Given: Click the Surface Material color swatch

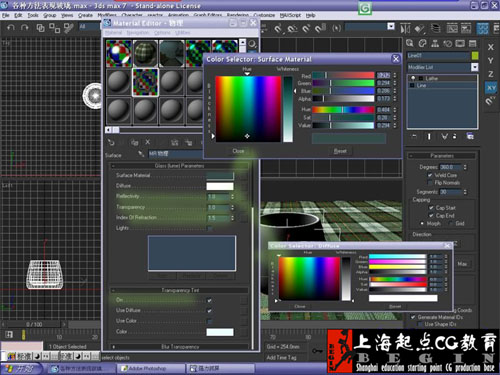Looking at the screenshot, I should [x=220, y=175].
